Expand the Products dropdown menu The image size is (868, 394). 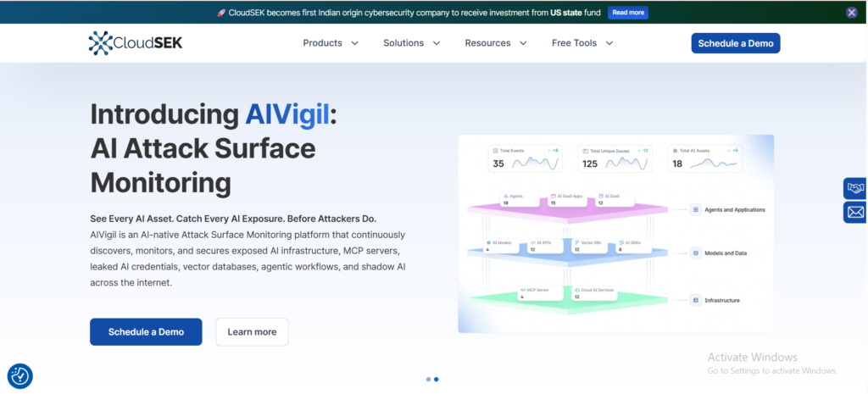click(331, 43)
